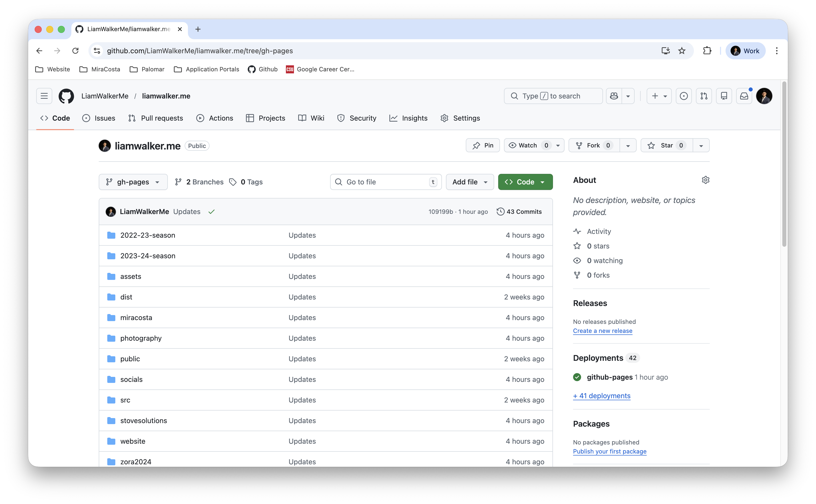View 0 Tags

point(246,182)
